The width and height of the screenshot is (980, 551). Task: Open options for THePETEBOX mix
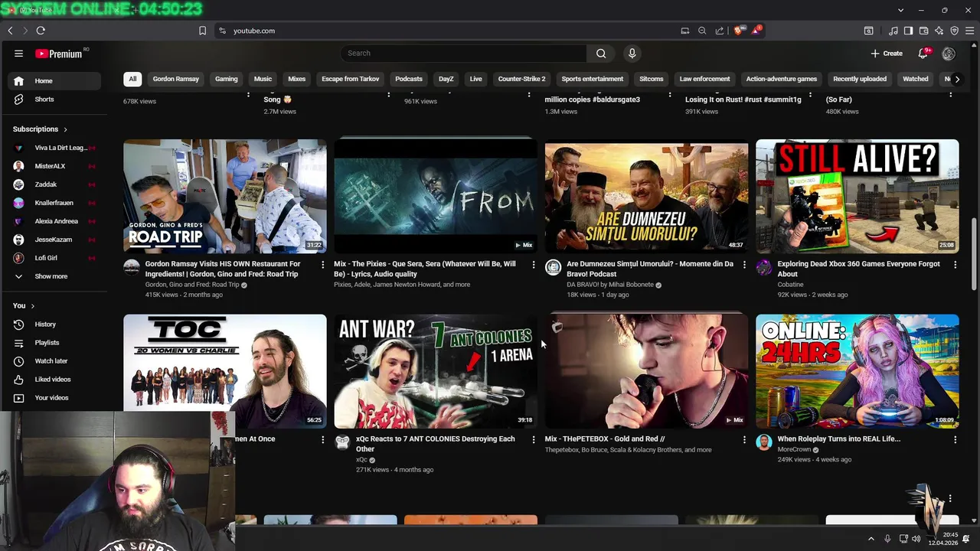point(744,440)
